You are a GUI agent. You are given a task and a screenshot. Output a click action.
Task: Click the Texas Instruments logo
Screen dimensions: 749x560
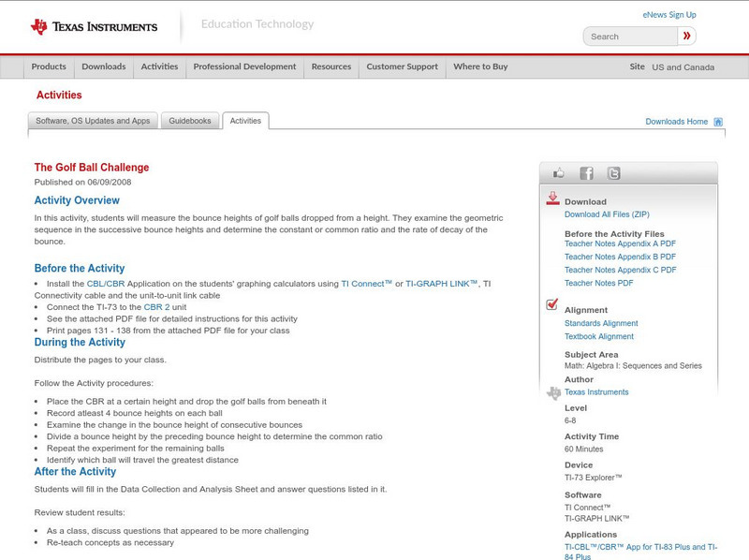pos(94,27)
